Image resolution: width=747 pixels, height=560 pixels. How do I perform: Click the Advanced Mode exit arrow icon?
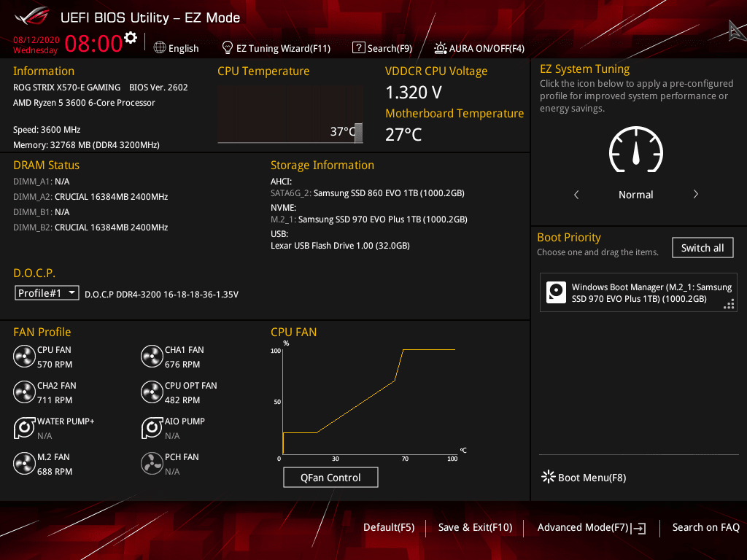pos(638,528)
